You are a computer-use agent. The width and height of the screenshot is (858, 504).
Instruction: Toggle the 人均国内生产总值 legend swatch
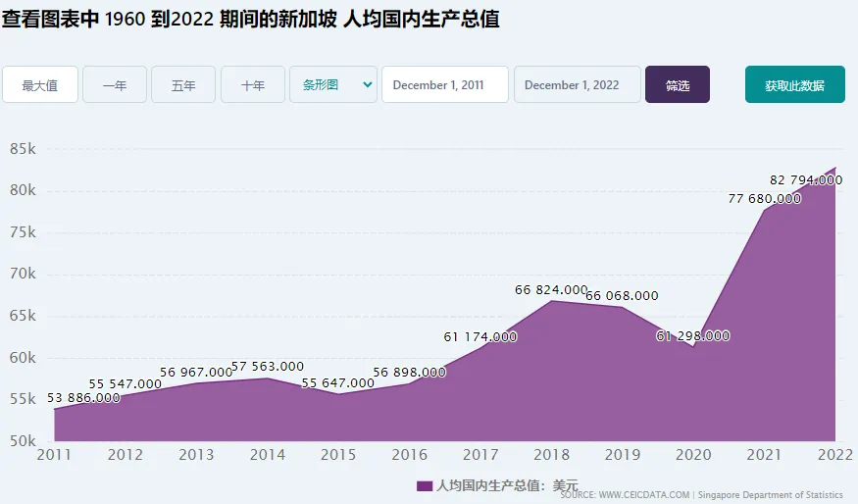[424, 486]
